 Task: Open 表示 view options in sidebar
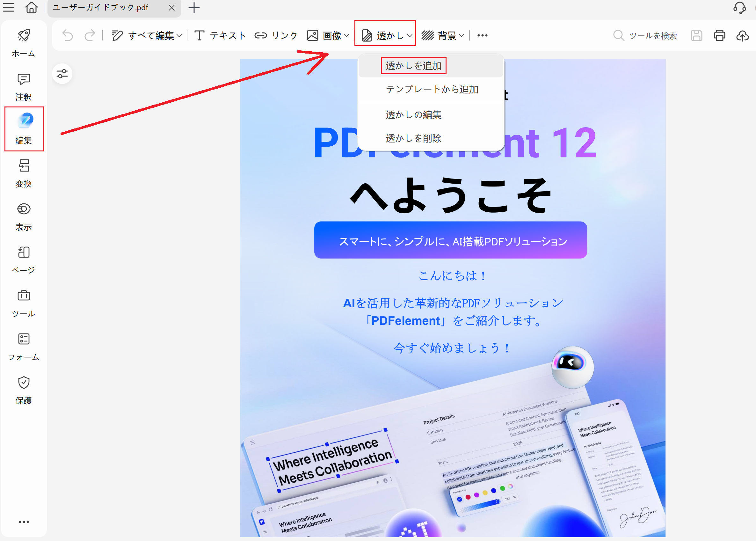24,217
